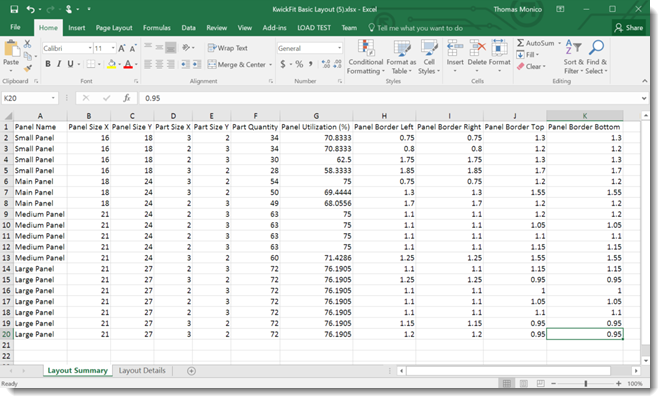Increase the indent level

[197, 64]
